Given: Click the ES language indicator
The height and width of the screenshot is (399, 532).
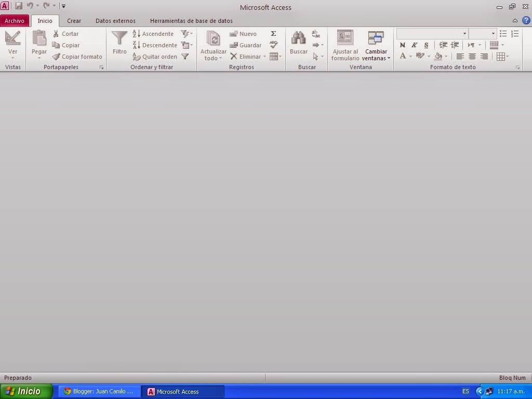Looking at the screenshot, I should click(x=465, y=392).
